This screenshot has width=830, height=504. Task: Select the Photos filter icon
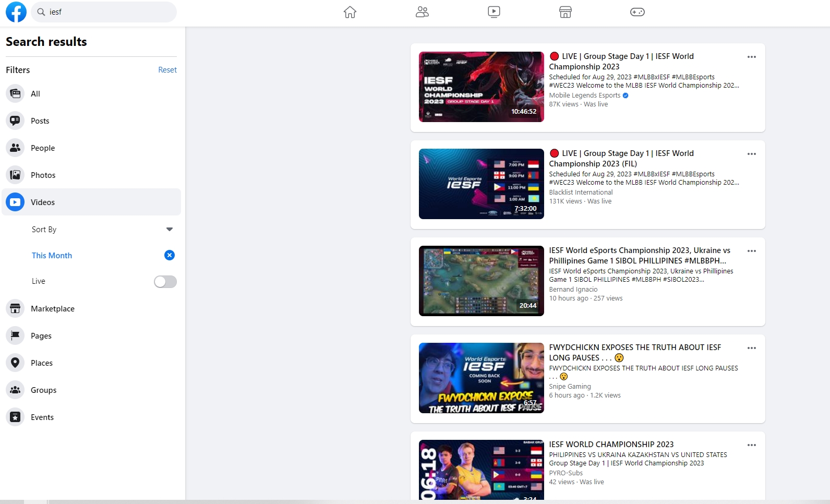[16, 175]
